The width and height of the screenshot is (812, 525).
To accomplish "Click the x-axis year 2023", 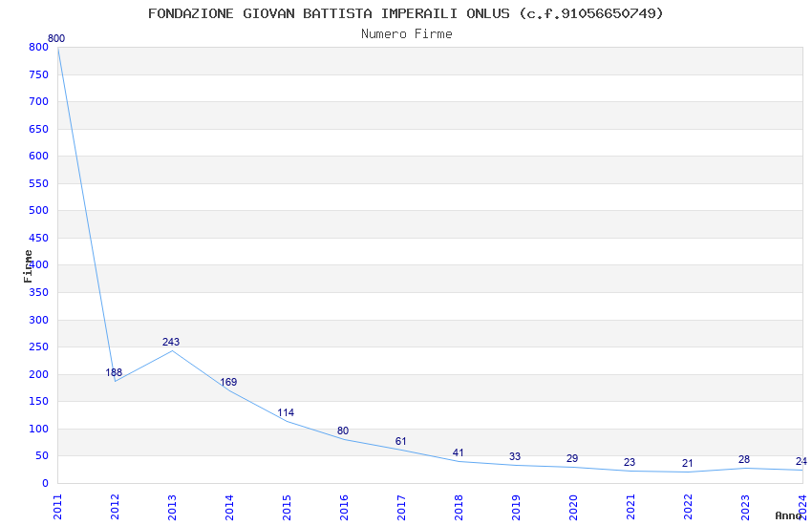I will 745,507.
